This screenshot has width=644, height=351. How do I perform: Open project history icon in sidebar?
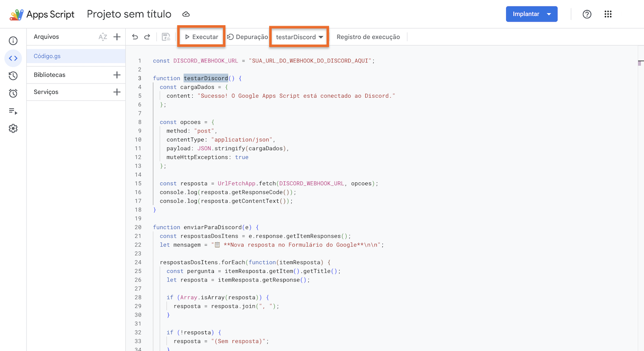pyautogui.click(x=13, y=76)
